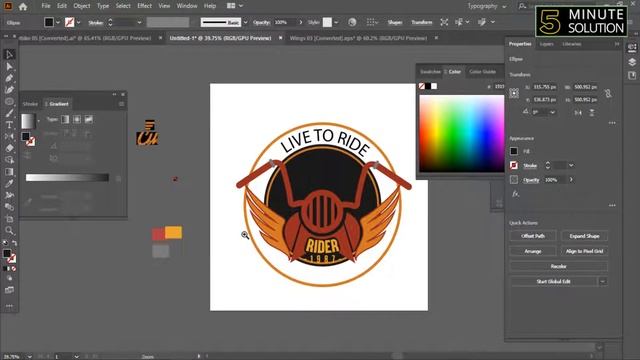Pick a color from the spectrum
Screen dimensions: 640x360
[462, 133]
